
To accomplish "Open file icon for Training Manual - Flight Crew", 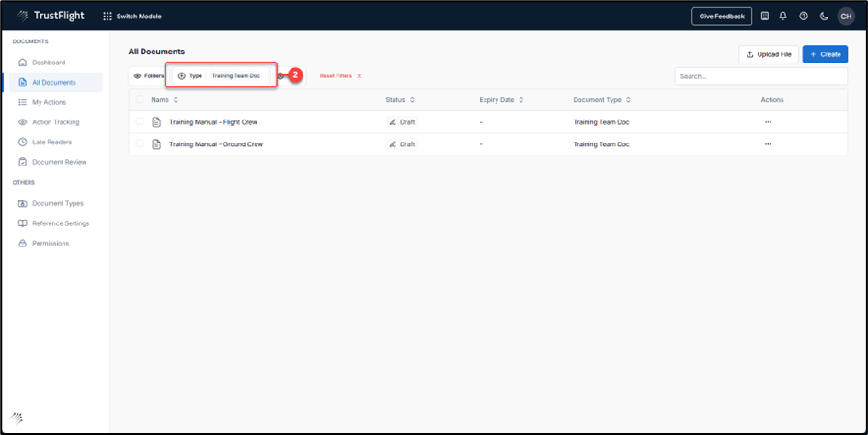I will 156,121.
